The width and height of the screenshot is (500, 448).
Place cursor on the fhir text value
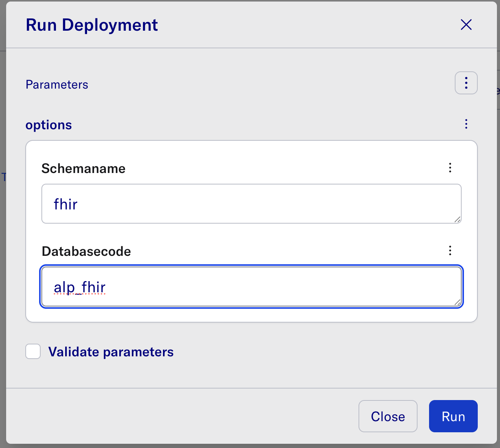coord(66,204)
